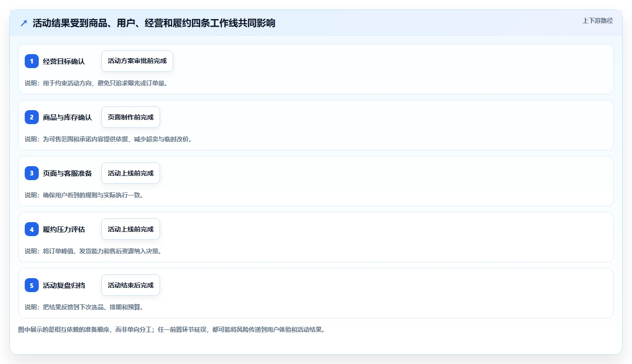This screenshot has height=364, width=632.
Task: Select step number 3 badge
Action: pyautogui.click(x=32, y=173)
